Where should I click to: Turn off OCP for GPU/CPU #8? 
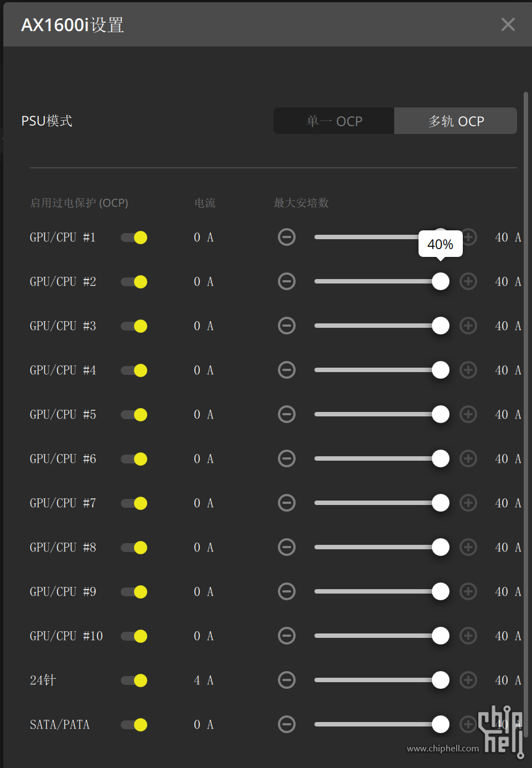134,548
